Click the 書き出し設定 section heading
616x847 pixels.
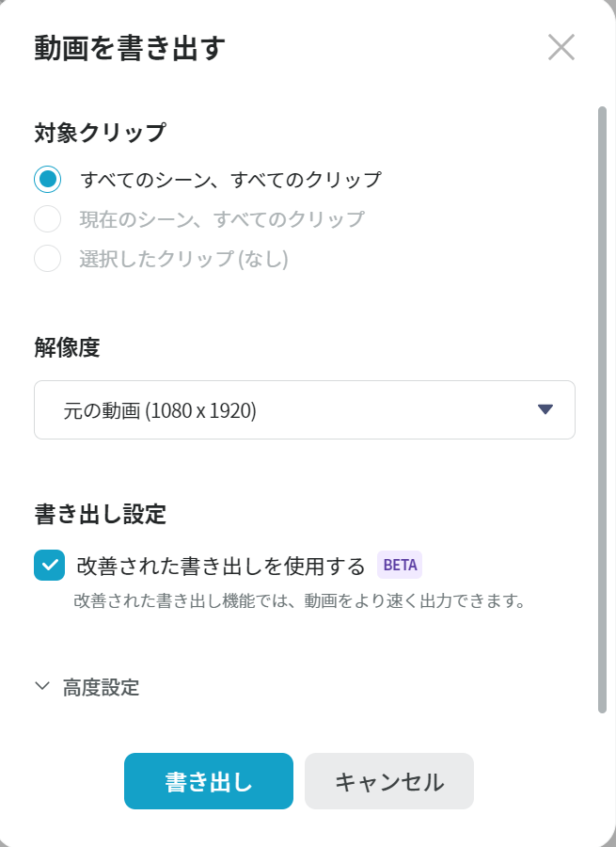(100, 514)
